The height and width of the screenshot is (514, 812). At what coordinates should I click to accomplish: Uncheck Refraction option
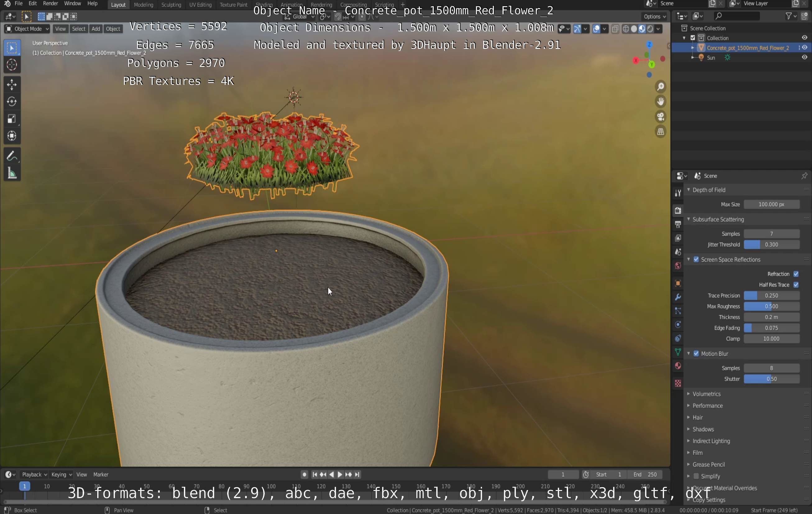(796, 274)
